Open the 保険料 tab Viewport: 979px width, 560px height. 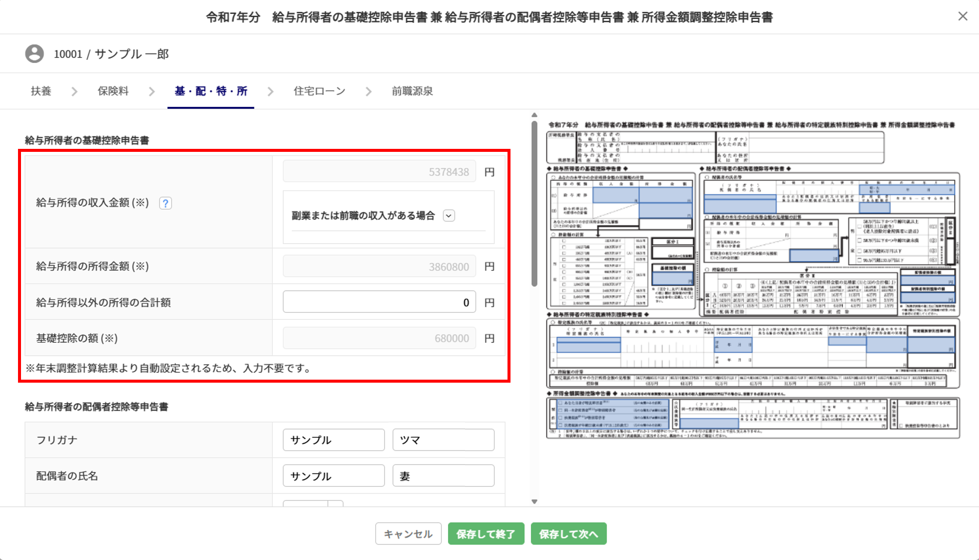pyautogui.click(x=113, y=91)
